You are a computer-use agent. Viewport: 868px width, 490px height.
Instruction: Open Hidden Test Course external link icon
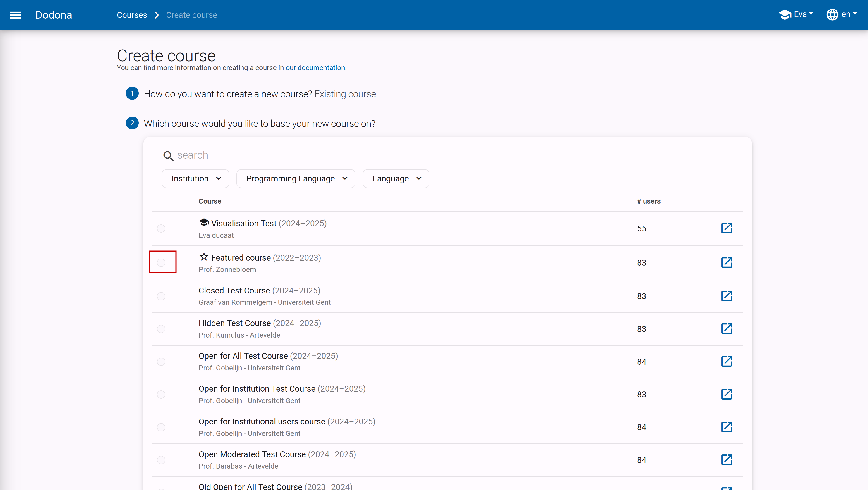[727, 329]
